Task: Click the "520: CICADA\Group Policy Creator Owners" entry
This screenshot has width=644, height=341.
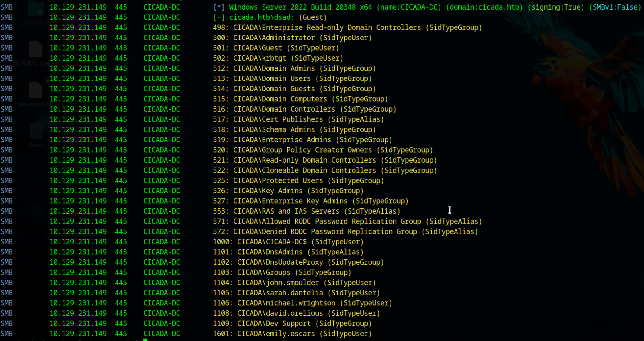Action: tap(323, 150)
